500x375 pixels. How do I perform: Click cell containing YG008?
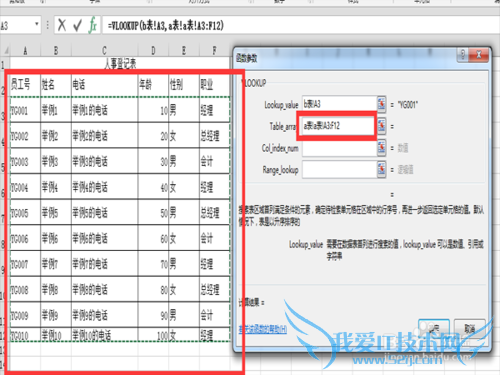click(25, 290)
